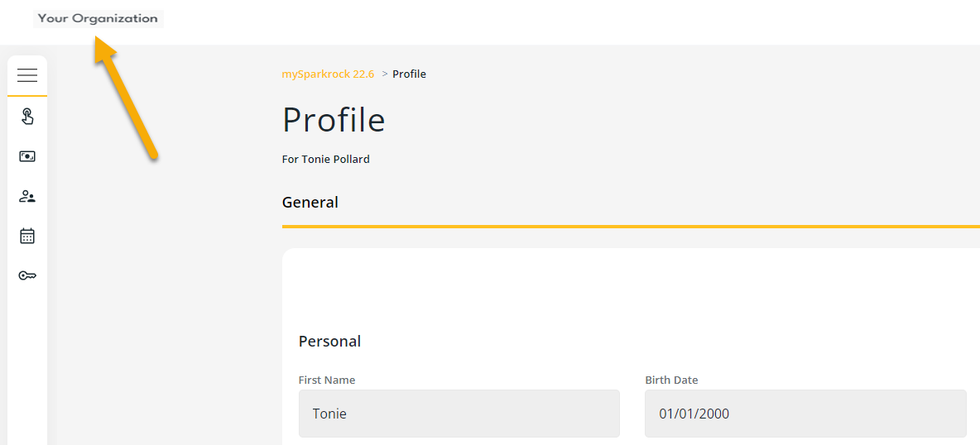Image resolution: width=980 pixels, height=445 pixels.
Task: Click the yellow divider under General
Action: point(631,226)
